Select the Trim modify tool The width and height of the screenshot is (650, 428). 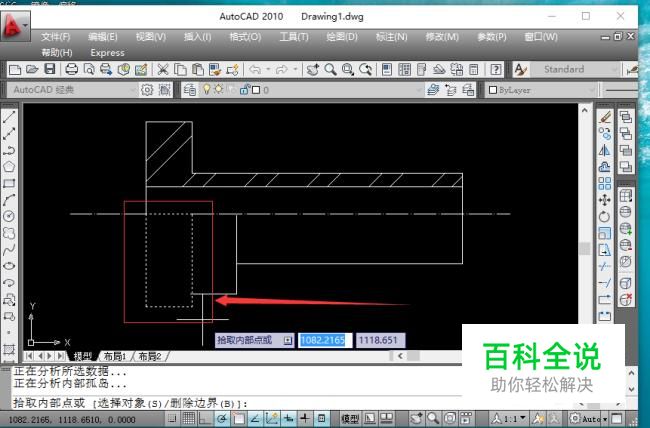point(605,266)
